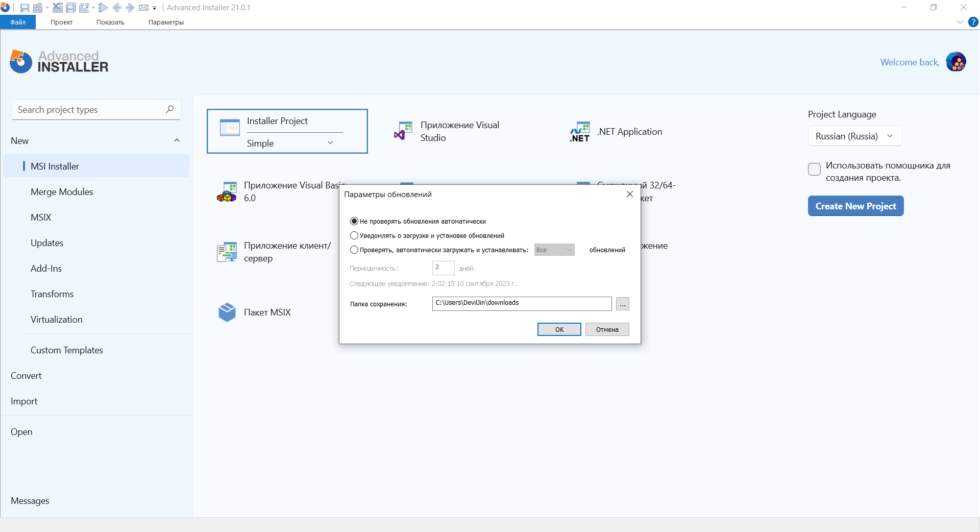Click the Build project bricks icon
Screen dimensions: 980x532
(x=38, y=8)
